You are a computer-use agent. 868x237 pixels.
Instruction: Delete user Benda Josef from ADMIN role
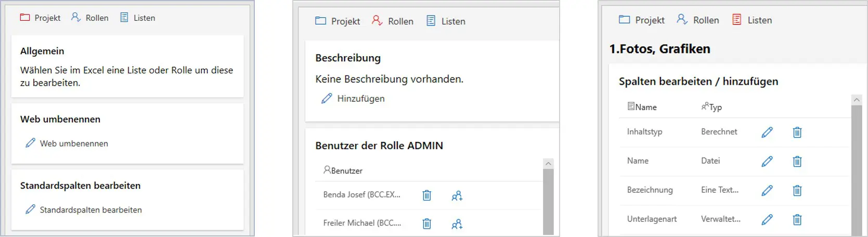click(426, 195)
